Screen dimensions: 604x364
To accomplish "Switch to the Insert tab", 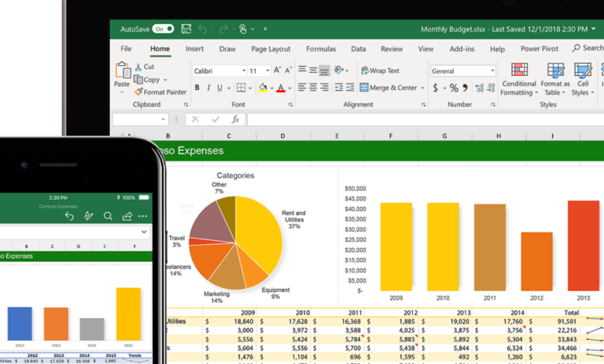I will (194, 49).
